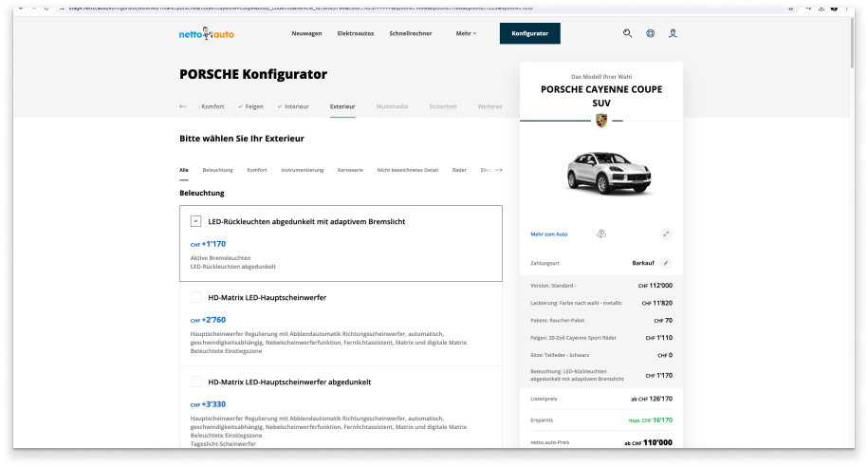Click the 360° view icon below the car
The width and height of the screenshot is (868, 467).
(601, 233)
